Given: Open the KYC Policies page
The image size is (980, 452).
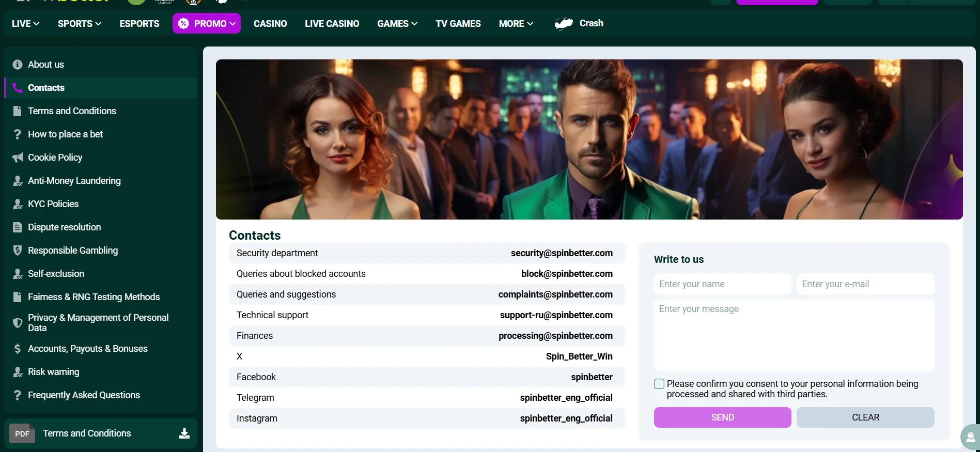Looking at the screenshot, I should click(x=53, y=204).
